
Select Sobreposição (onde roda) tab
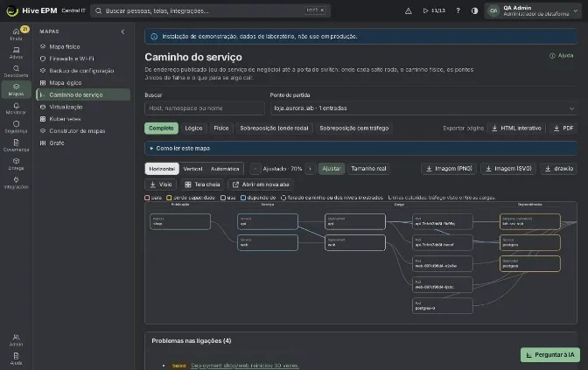[x=274, y=129]
